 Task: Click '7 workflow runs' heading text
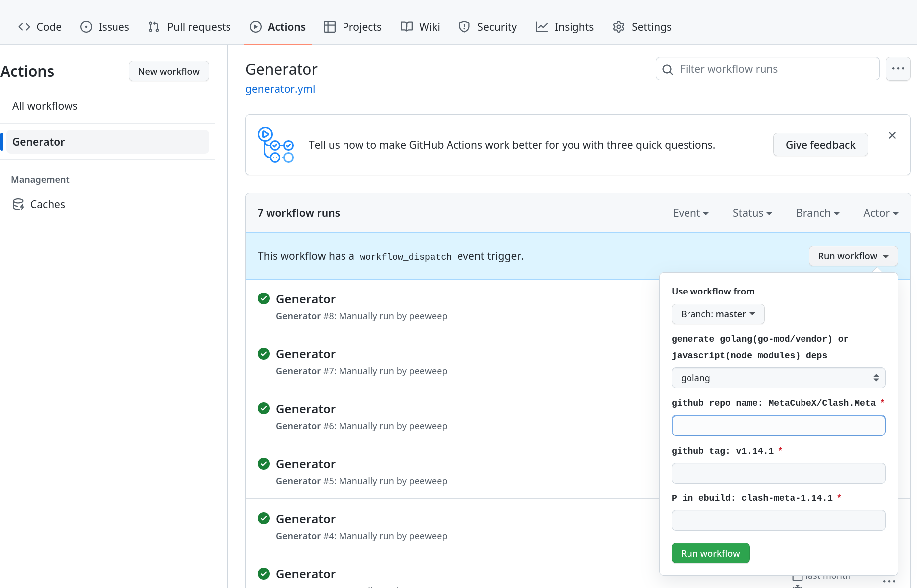(x=299, y=213)
